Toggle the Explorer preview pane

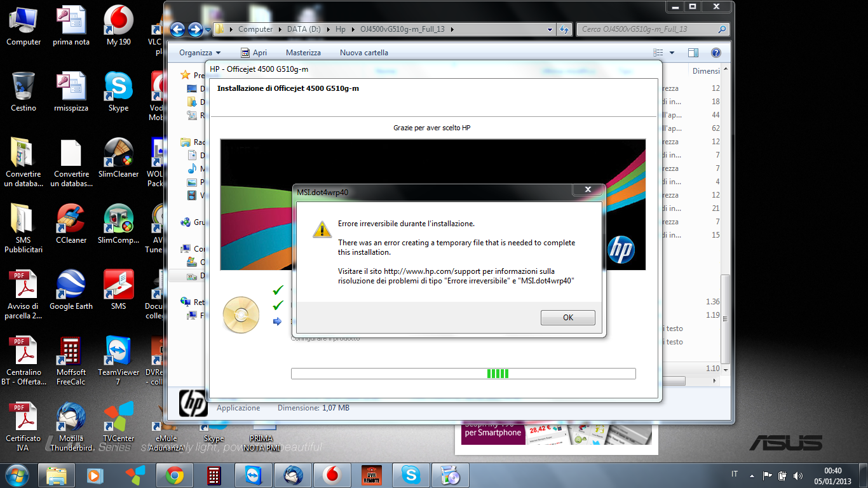tap(693, 53)
